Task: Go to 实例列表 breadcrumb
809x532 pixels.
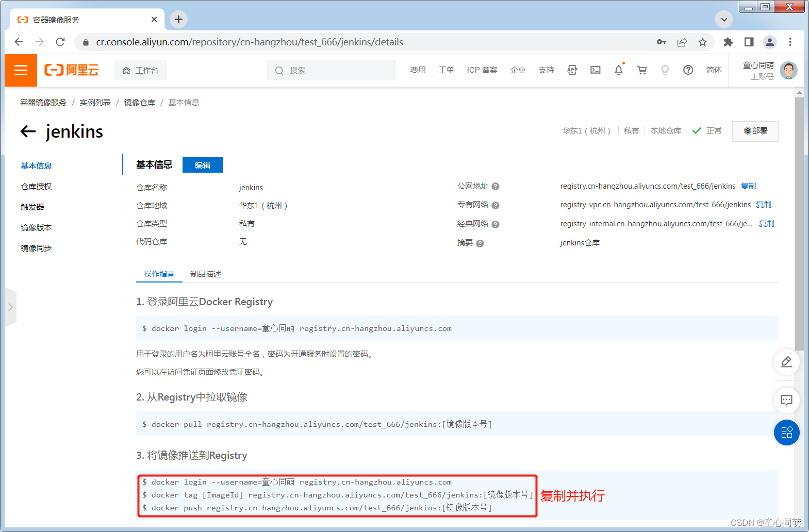Action: tap(95, 103)
